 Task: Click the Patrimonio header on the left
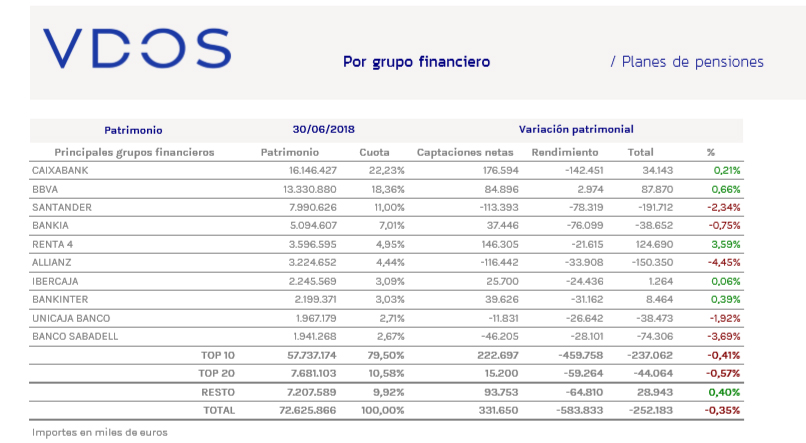point(133,130)
